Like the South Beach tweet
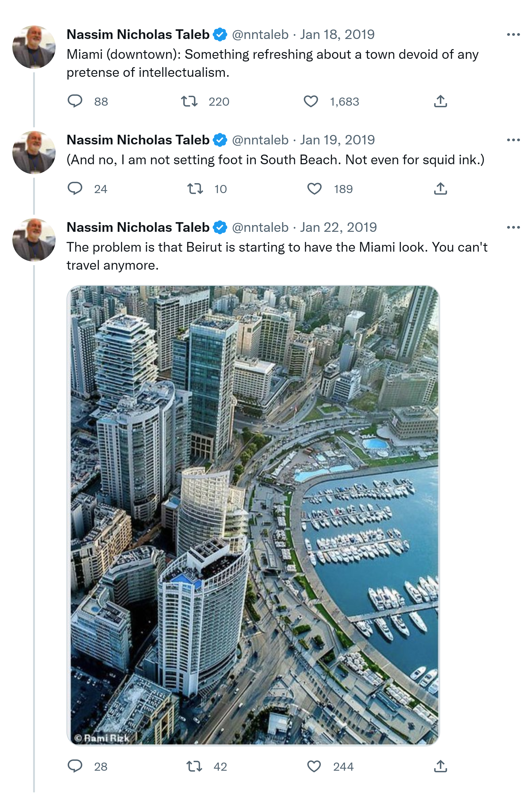532x793 pixels. 314,188
